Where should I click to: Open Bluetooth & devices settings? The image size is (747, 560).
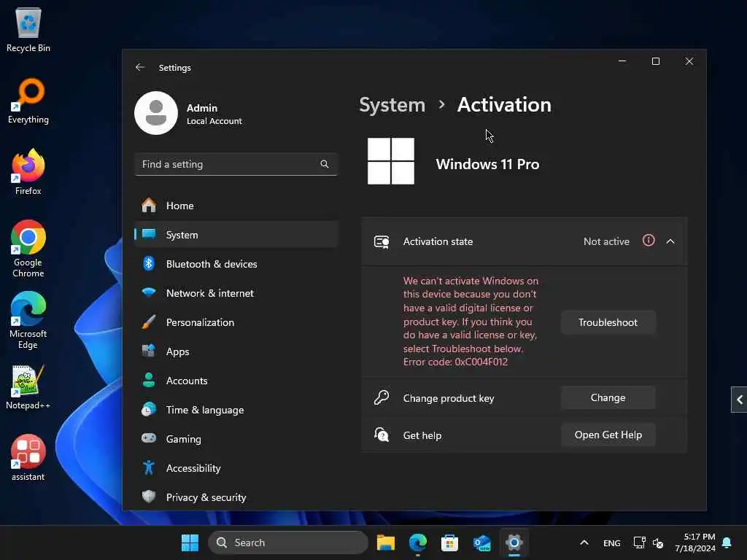[x=236, y=264]
